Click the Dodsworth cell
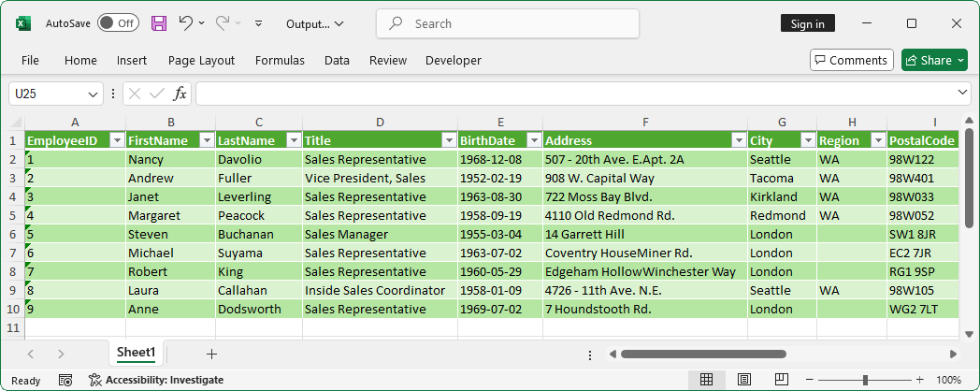 point(259,310)
